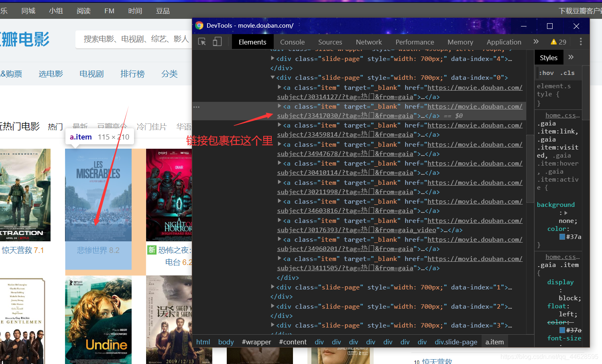Open the Performance tab

(x=415, y=42)
